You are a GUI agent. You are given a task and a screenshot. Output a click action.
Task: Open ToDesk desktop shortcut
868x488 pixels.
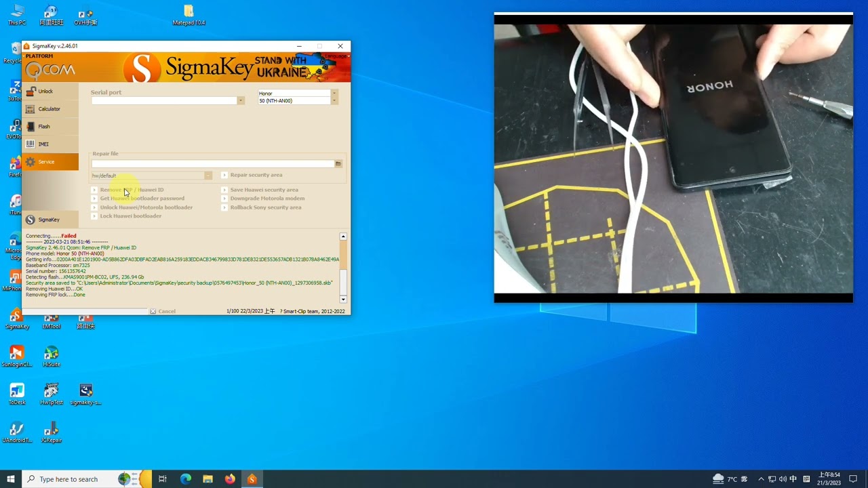pos(17,394)
